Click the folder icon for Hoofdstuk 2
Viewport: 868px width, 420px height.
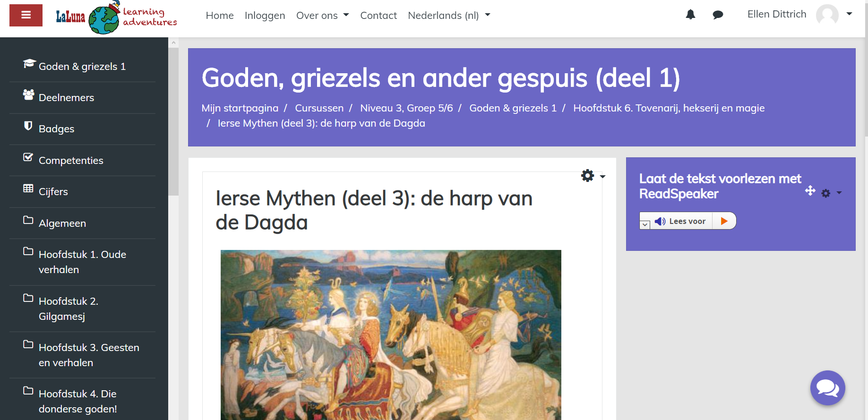[x=28, y=298]
